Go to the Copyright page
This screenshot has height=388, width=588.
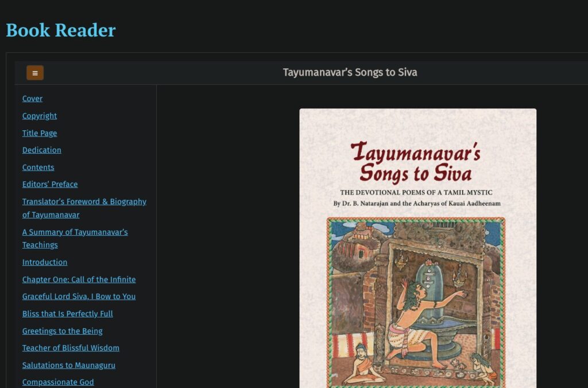click(40, 116)
